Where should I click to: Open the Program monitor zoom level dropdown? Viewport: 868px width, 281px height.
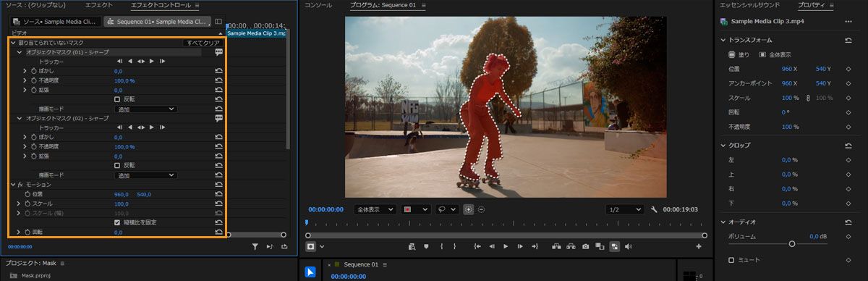tap(375, 209)
